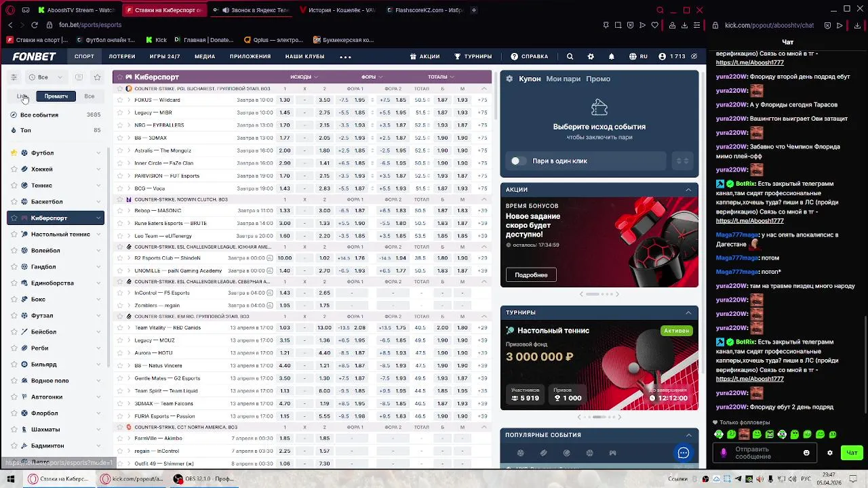Screen dimensions: 868x488
Task: Open the СПРАВКА help link
Action: 530,56
